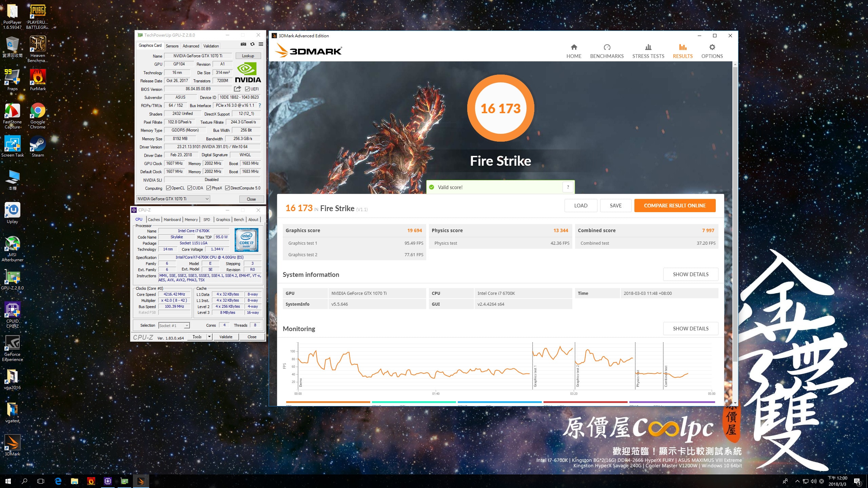Launch Google Chrome desktop icon

38,116
